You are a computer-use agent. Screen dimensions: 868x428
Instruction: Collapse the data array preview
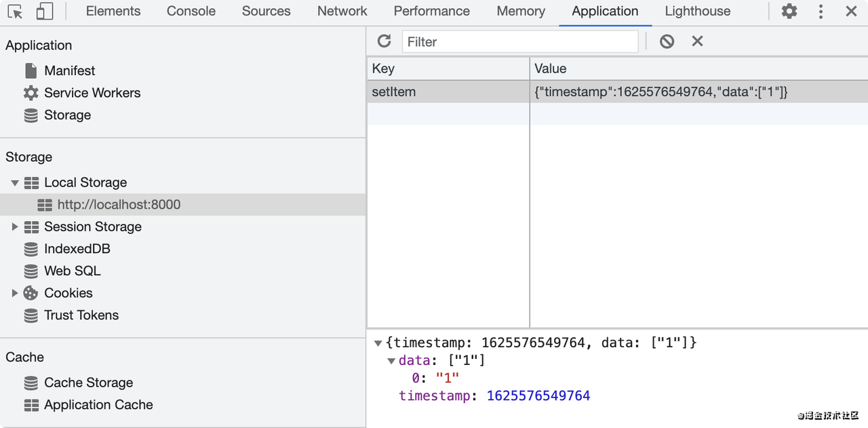pyautogui.click(x=391, y=361)
